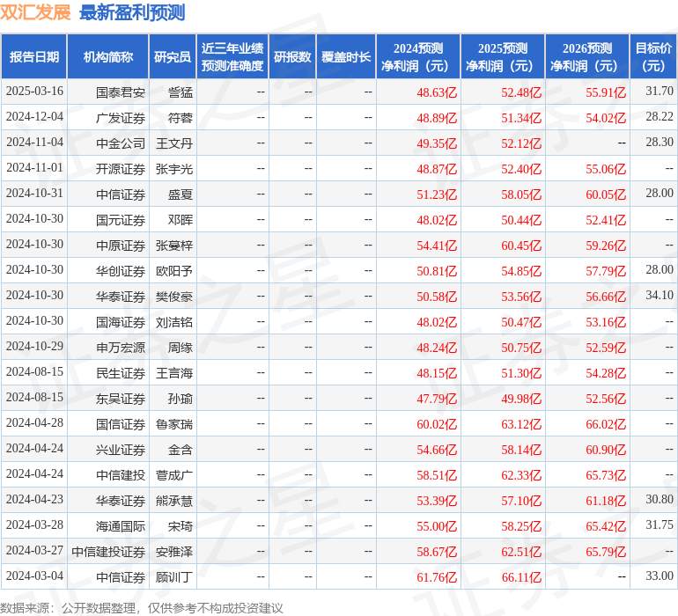Click the 最新盈利预测 heading

[x=132, y=12]
